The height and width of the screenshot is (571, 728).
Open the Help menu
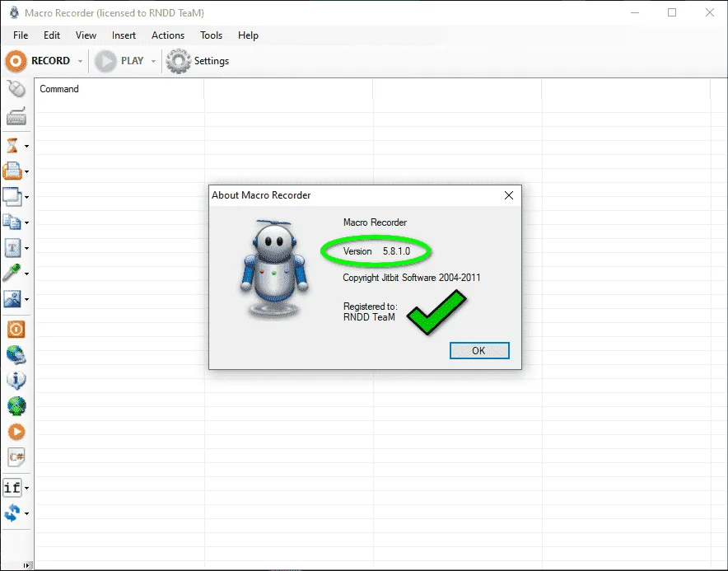pos(248,35)
